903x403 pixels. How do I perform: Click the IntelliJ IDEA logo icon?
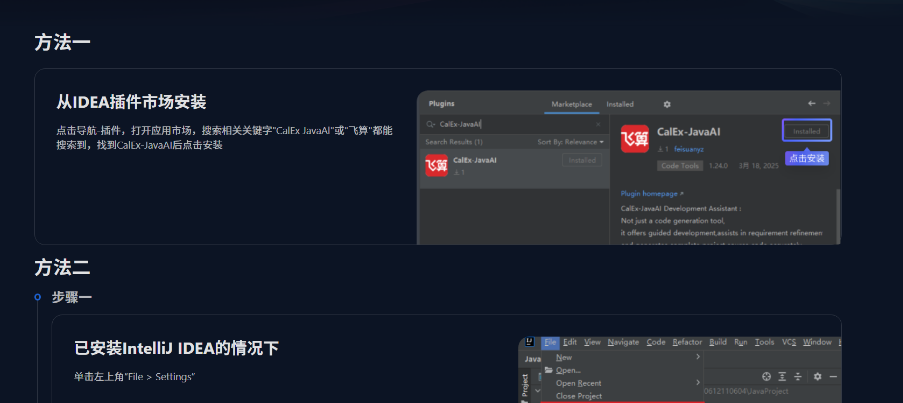(532, 342)
